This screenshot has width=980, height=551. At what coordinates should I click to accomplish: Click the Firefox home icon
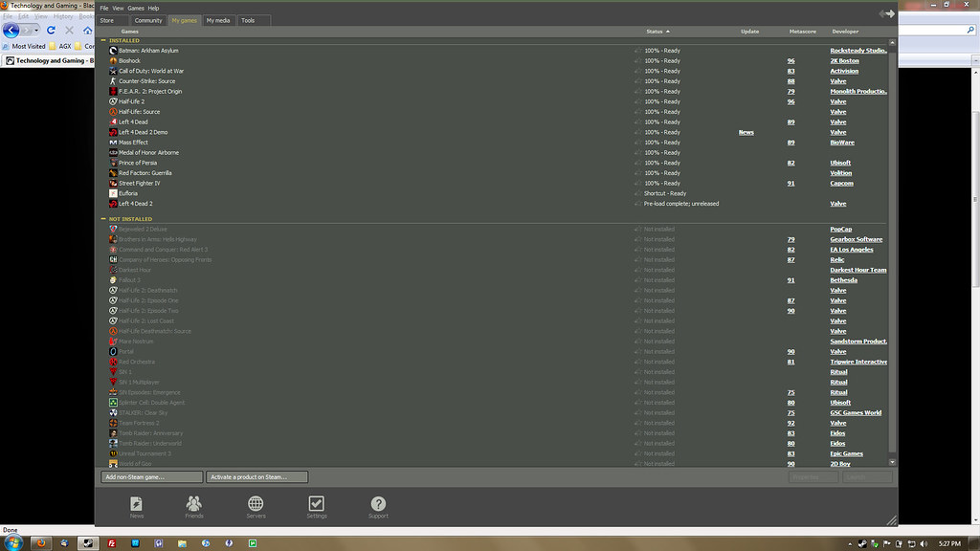point(87,30)
